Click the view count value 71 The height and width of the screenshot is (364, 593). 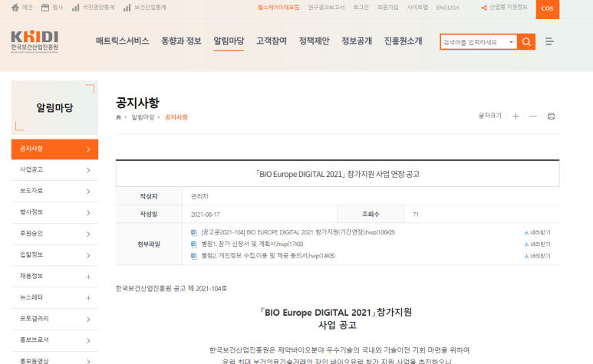click(x=416, y=215)
